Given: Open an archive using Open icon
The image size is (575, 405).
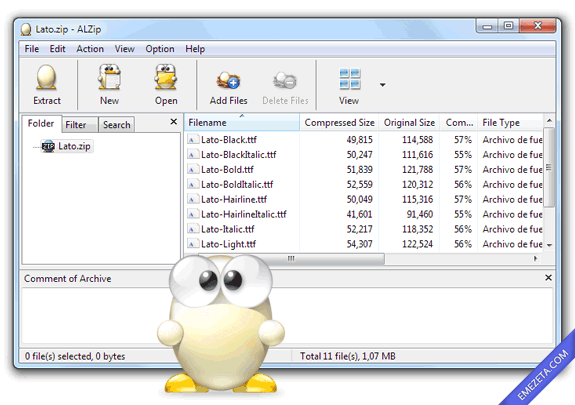Looking at the screenshot, I should click(x=166, y=77).
